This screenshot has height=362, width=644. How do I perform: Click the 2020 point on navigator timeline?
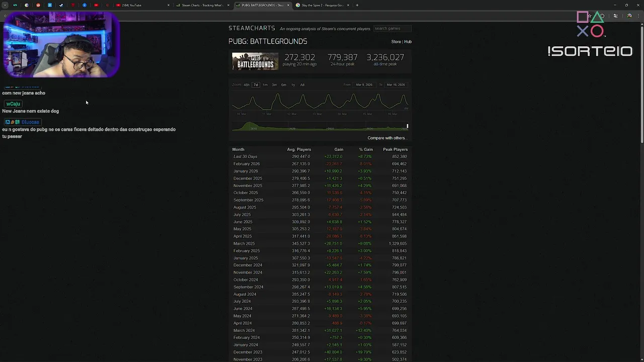292,129
